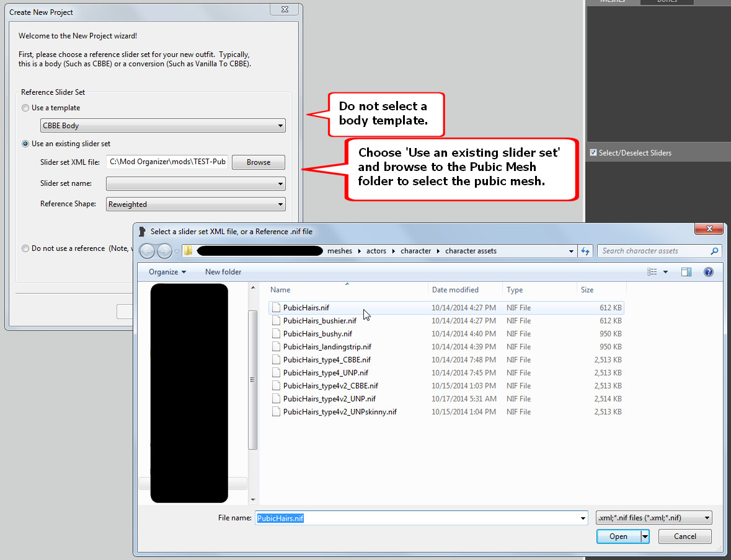This screenshot has width=731, height=560.
Task: Change view using the views icon
Action: (x=652, y=272)
